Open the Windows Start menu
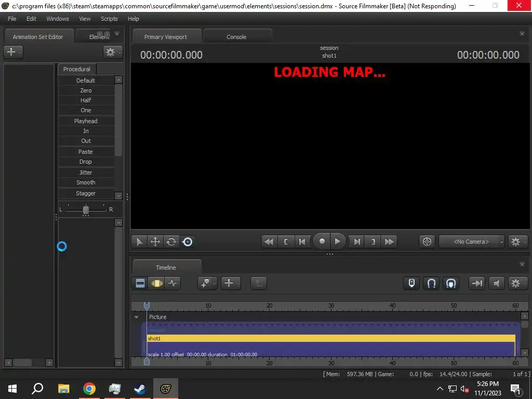Screen dimensions: 532x399 [x=12, y=389]
